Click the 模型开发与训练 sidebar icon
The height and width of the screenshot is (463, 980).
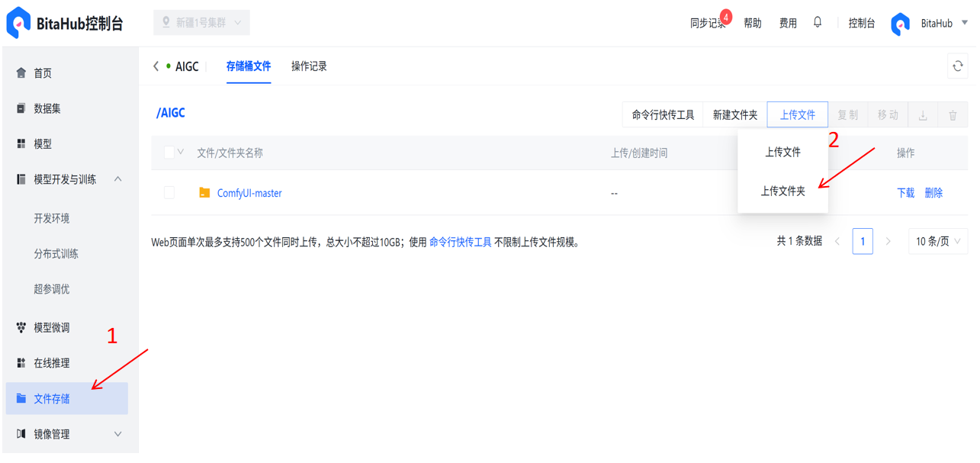(21, 179)
